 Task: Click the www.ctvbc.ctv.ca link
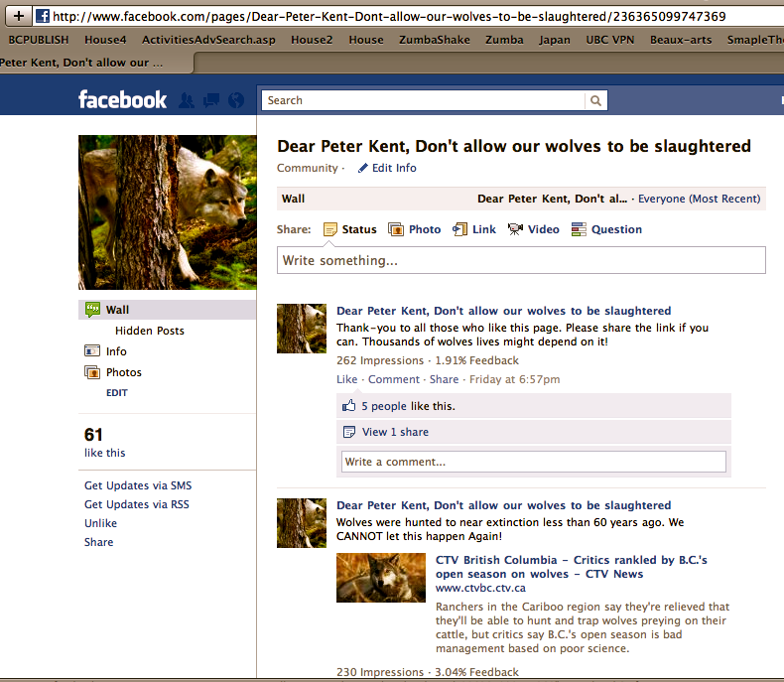480,588
